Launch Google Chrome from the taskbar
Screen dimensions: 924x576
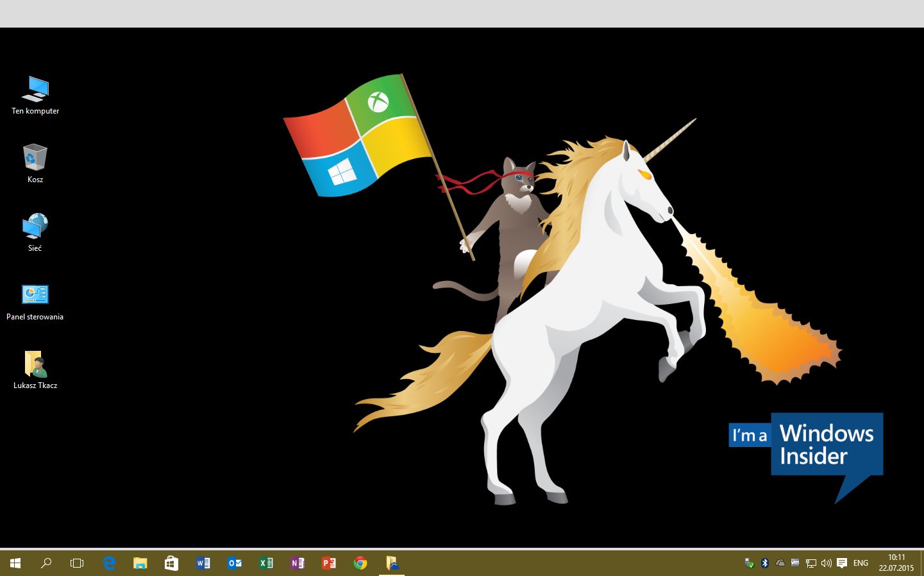[360, 563]
